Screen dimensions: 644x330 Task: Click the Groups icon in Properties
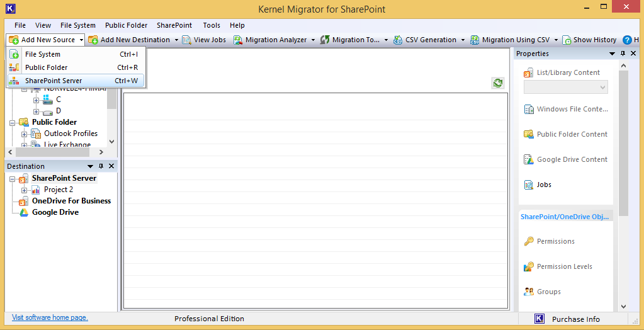[x=529, y=292]
